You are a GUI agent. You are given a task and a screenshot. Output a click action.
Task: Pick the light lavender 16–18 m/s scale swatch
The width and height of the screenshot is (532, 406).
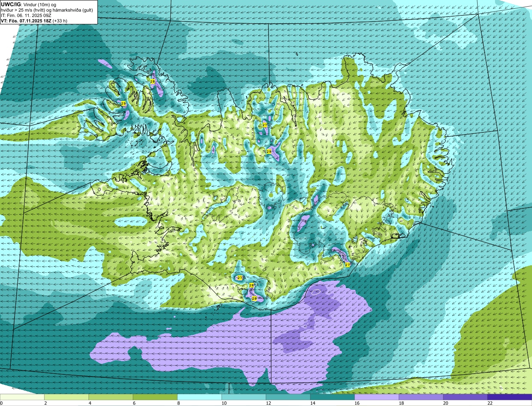coord(377,397)
